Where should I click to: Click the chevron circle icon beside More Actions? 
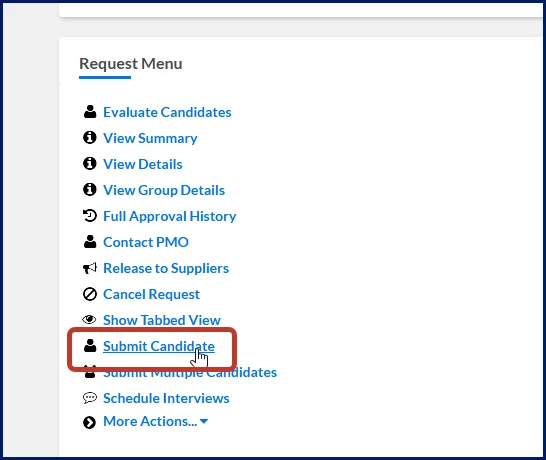[x=89, y=422]
